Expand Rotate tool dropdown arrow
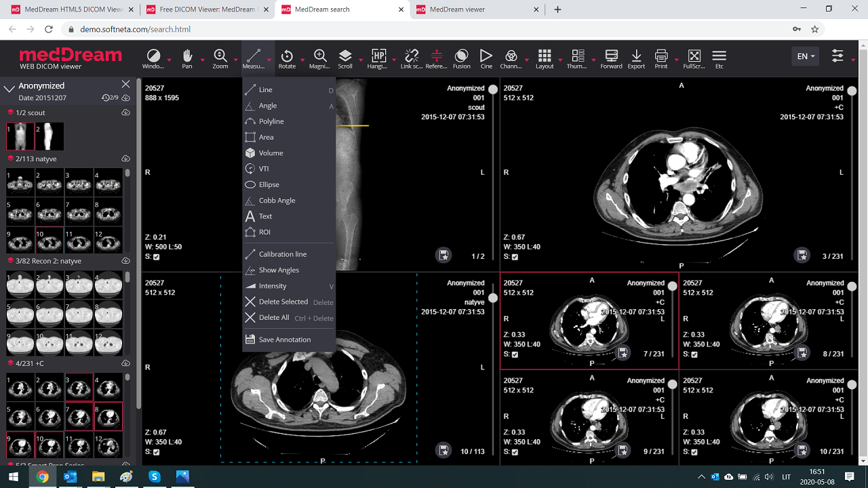This screenshot has height=488, width=868. [302, 60]
